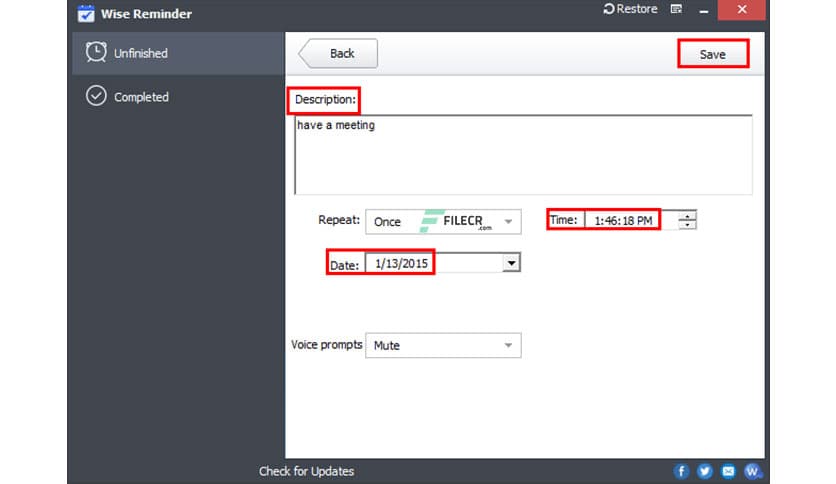
Task: Expand the Voice prompts Mute dropdown
Action: 443,345
